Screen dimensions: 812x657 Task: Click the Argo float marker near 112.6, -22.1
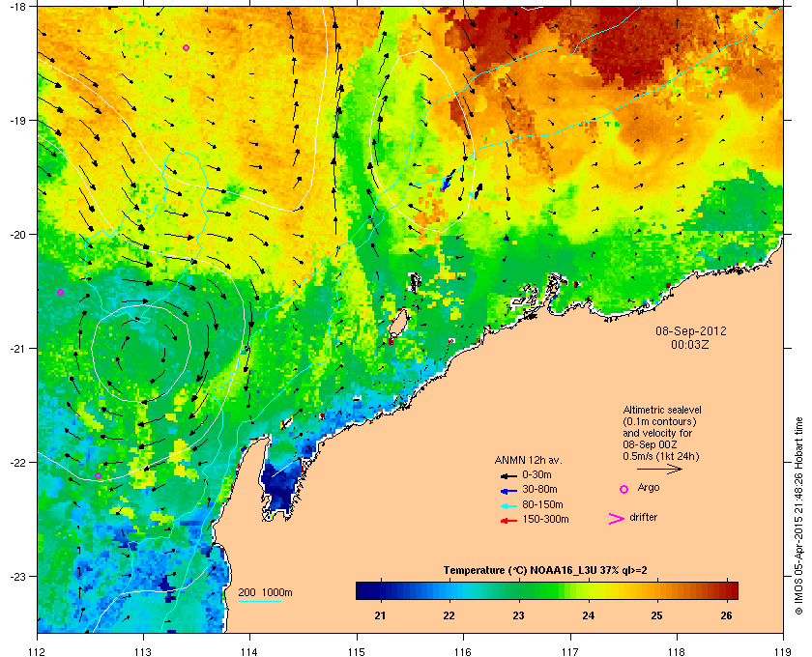tap(98, 475)
